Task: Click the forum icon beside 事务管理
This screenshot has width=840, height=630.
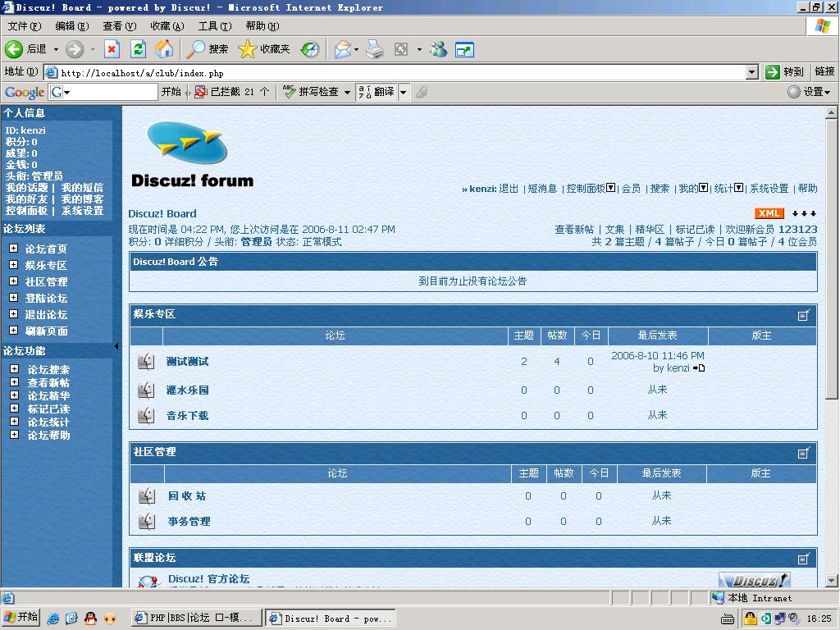Action: [x=147, y=521]
